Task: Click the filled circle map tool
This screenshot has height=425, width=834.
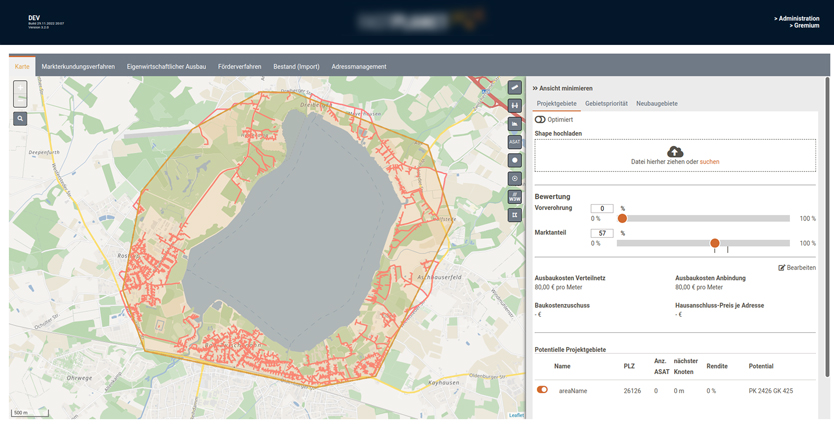Action: point(514,160)
